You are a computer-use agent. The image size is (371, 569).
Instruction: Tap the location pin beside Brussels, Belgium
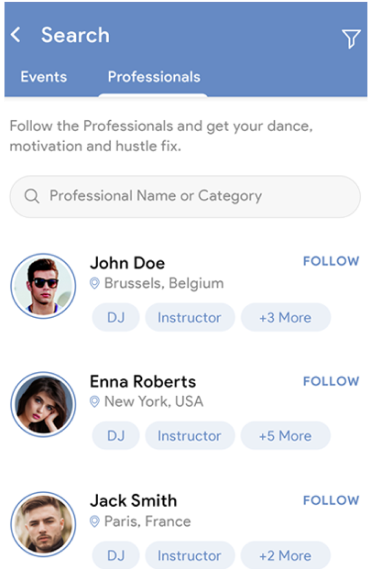point(94,283)
